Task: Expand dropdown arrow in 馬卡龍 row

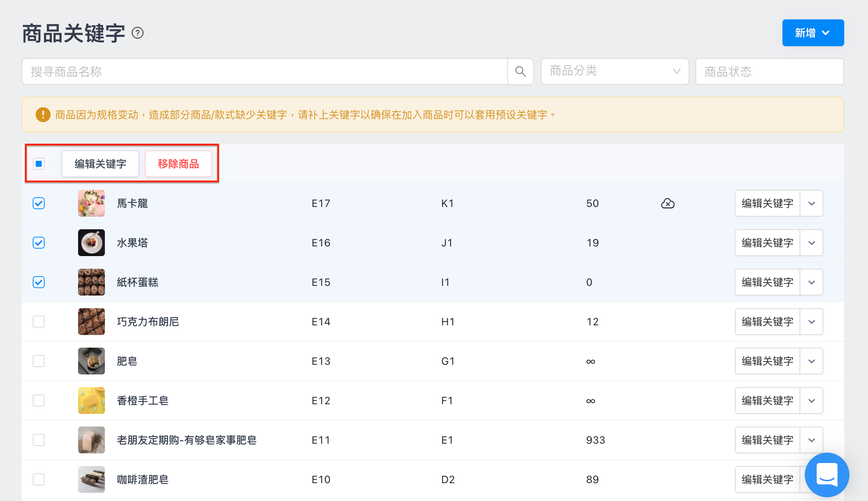Action: pos(811,203)
